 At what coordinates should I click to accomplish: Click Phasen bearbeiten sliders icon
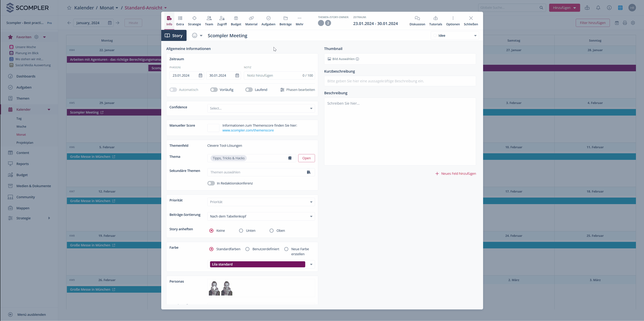[x=282, y=90]
